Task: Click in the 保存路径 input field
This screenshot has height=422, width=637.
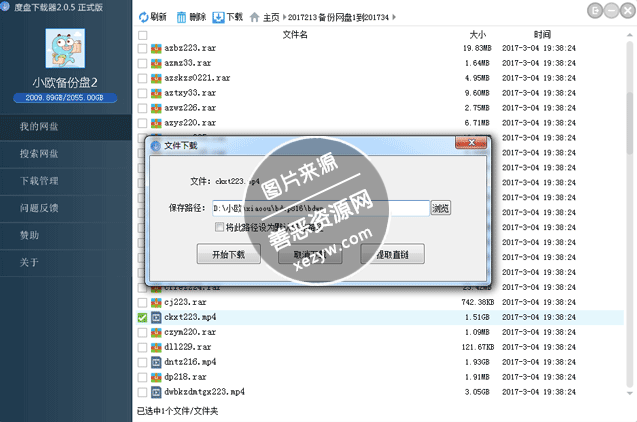Action: [x=321, y=208]
